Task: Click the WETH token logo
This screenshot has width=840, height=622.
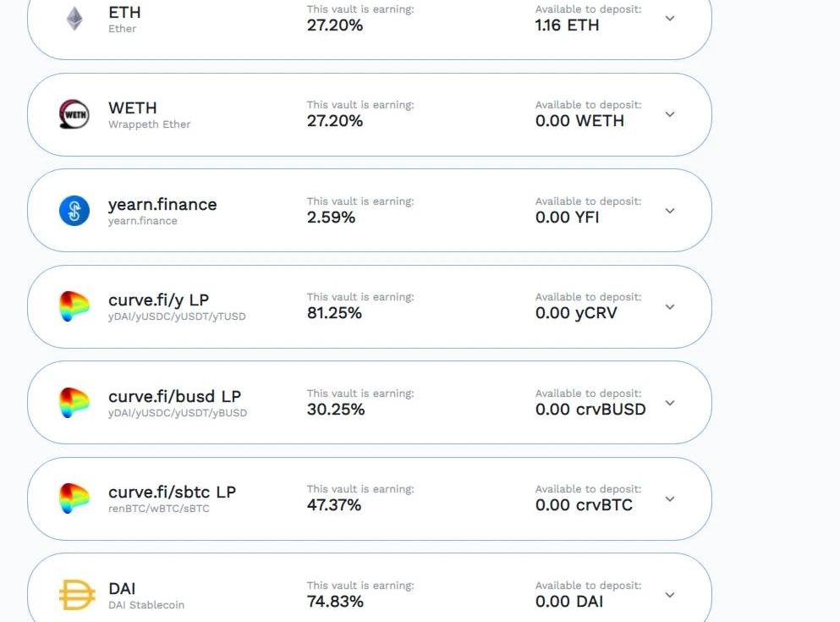Action: click(74, 114)
